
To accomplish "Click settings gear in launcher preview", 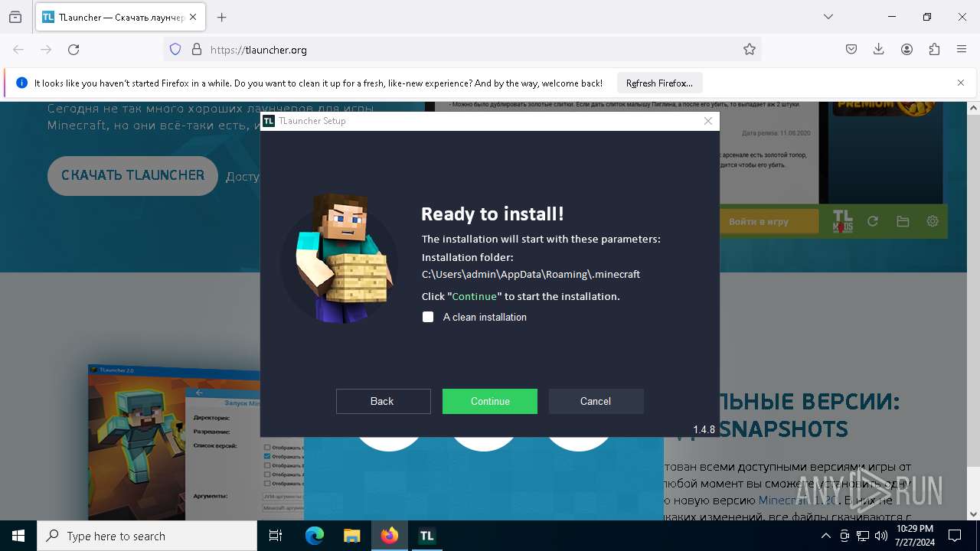I will click(x=933, y=221).
